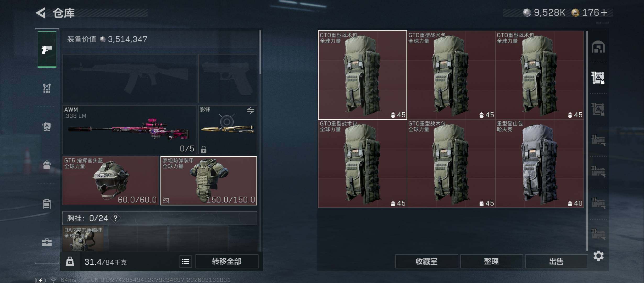Select the gray 重型登山包 backpack item

click(x=540, y=164)
